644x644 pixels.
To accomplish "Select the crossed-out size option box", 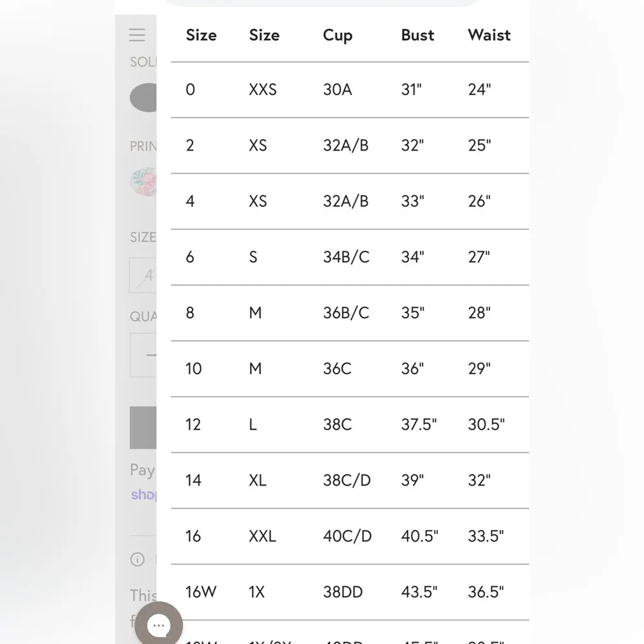I will click(x=143, y=276).
